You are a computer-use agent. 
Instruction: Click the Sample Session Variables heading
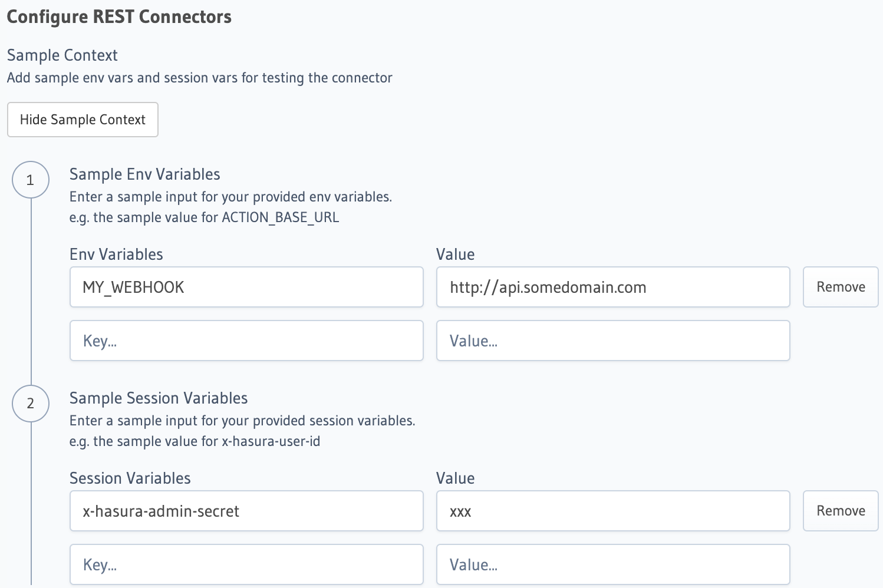159,398
